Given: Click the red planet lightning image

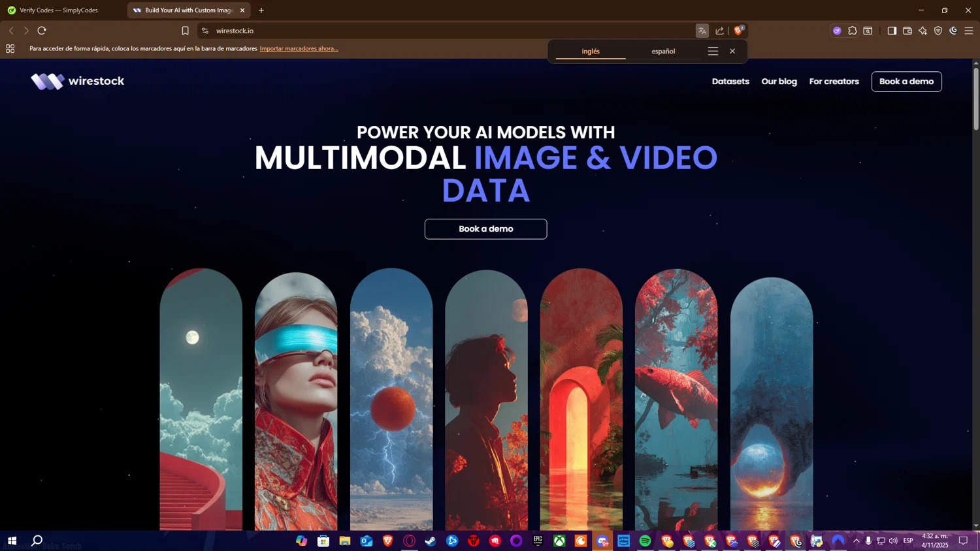Looking at the screenshot, I should (391, 399).
